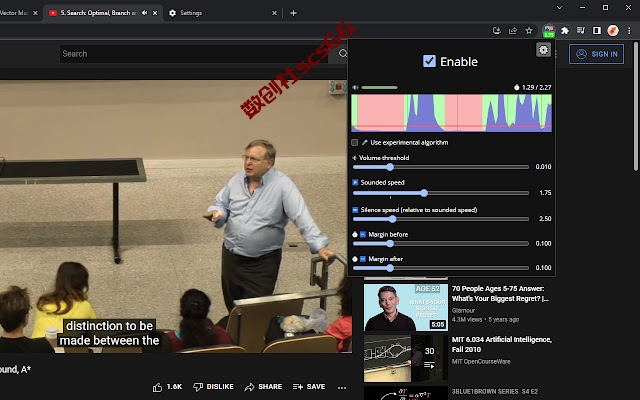Click the SIGN IN button
Image resolution: width=640 pixels, height=400 pixels.
(x=596, y=54)
